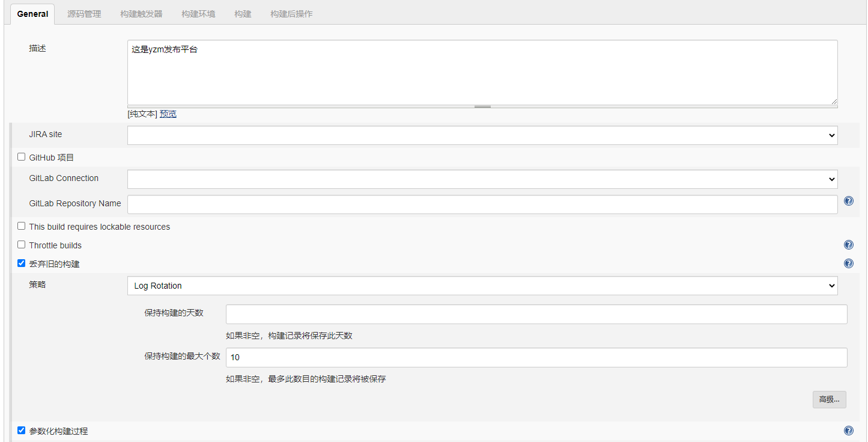
Task: Enable the Throttle builds checkbox
Action: 22,245
